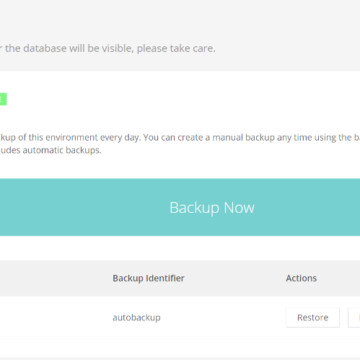The height and width of the screenshot is (360, 360).
Task: Click the autobackup identifier cell
Action: tap(136, 317)
